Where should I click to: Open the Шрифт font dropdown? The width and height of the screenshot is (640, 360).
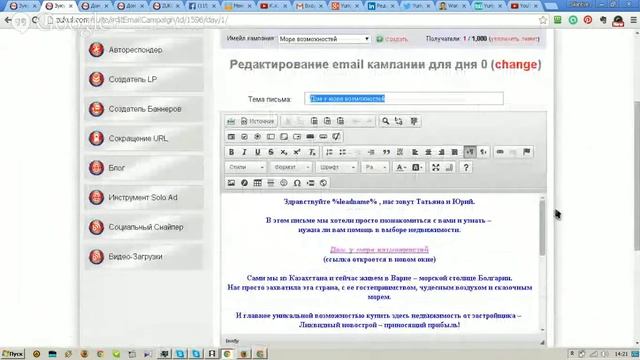[x=336, y=167]
